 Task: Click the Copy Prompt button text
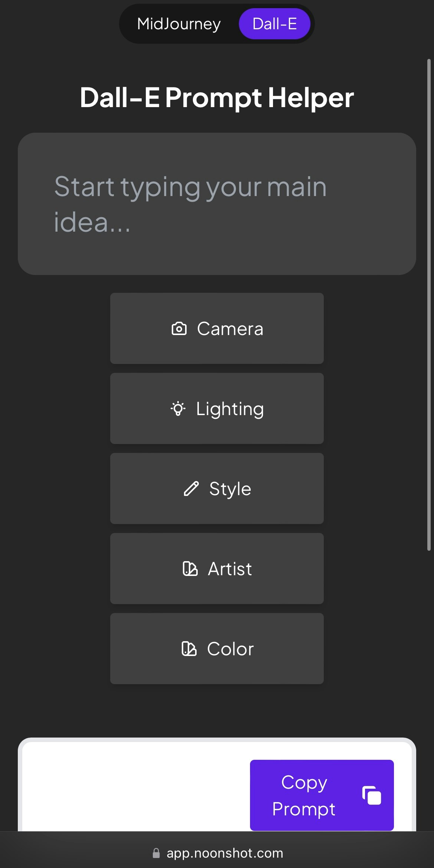pos(304,795)
